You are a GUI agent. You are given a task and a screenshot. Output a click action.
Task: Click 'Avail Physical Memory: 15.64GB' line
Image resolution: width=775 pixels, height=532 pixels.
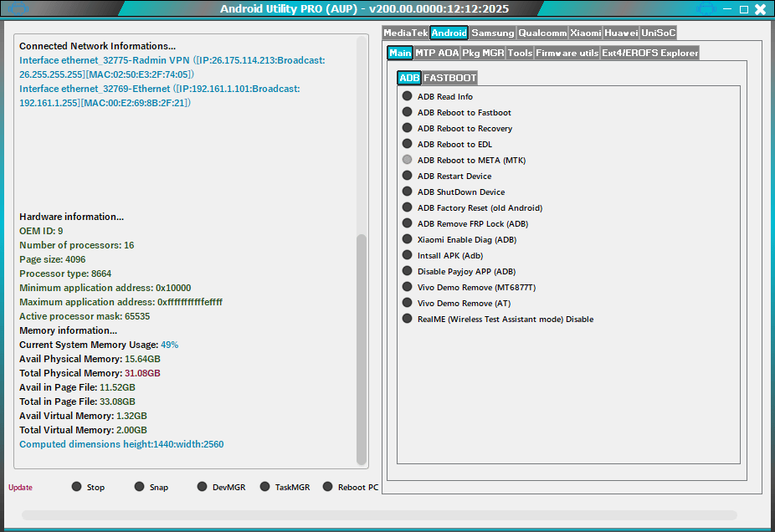[90, 359]
